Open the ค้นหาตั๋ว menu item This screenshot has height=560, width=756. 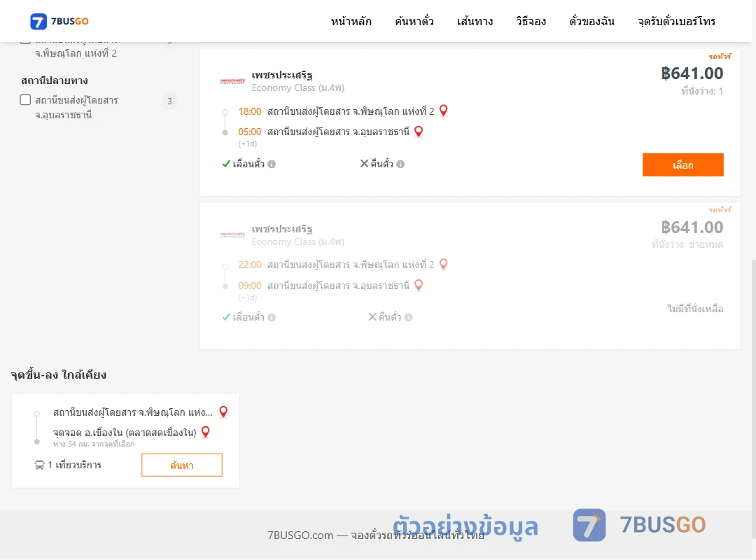point(414,21)
